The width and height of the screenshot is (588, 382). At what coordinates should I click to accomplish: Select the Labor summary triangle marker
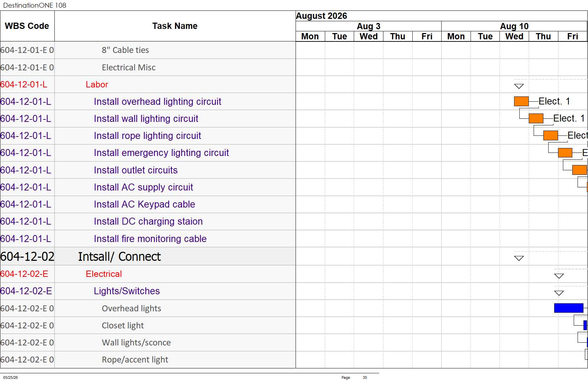pyautogui.click(x=519, y=86)
